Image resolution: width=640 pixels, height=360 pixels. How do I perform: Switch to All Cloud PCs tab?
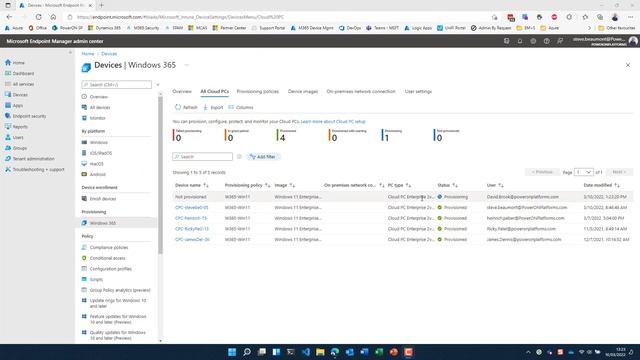214,91
